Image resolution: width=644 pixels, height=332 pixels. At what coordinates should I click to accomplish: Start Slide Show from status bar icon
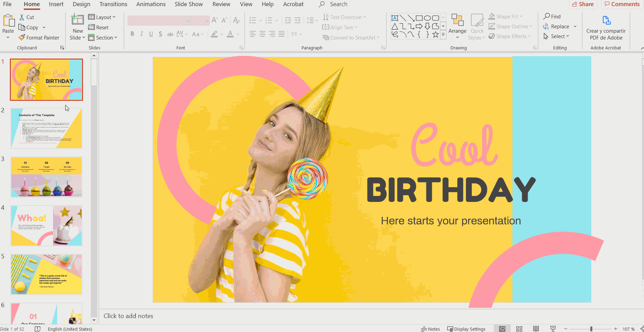553,329
